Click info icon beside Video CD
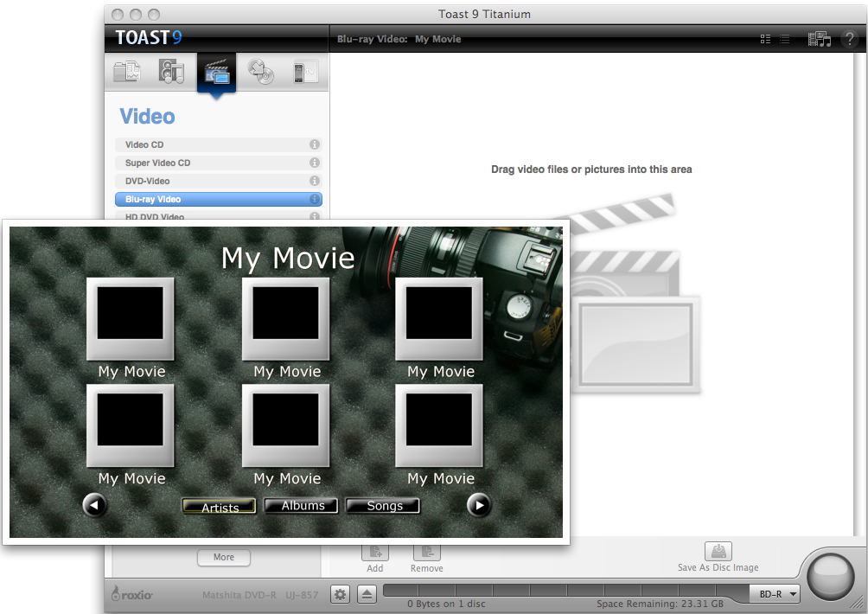 (x=315, y=144)
